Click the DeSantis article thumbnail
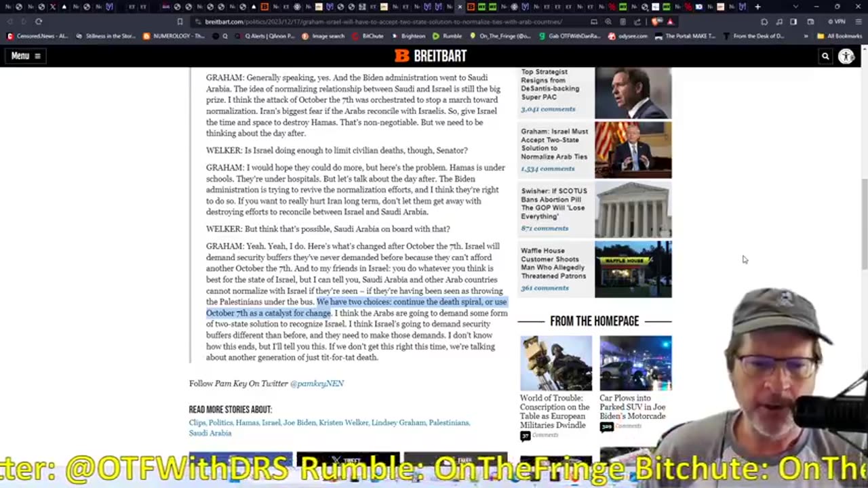Viewport: 868px width, 488px height. click(633, 92)
